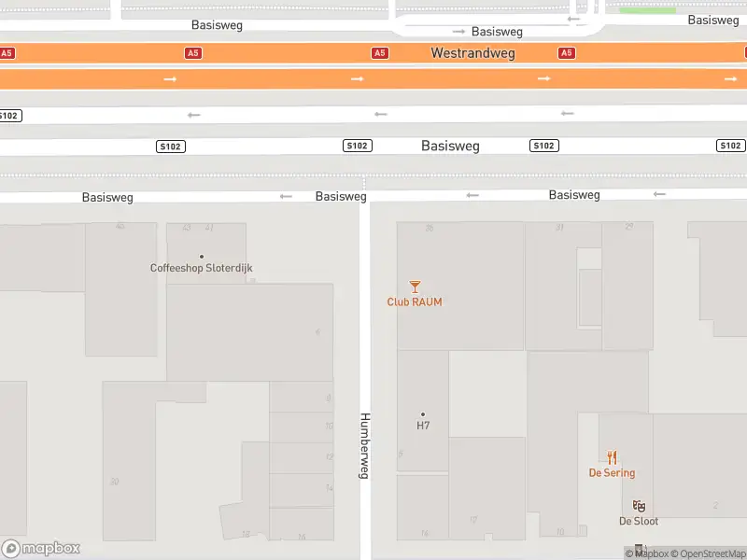747x560 pixels.
Task: Click the H7 text label
Action: tap(423, 426)
